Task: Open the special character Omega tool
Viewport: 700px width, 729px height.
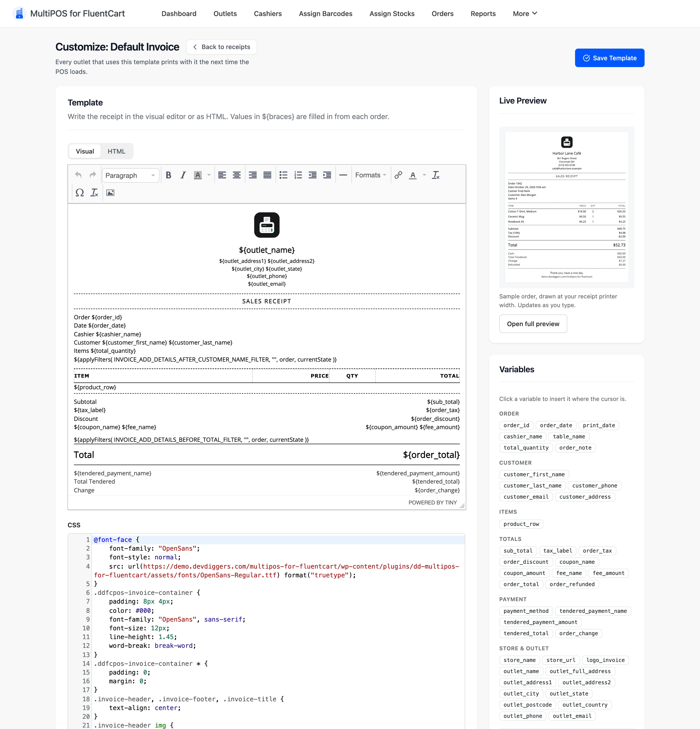Action: [79, 193]
